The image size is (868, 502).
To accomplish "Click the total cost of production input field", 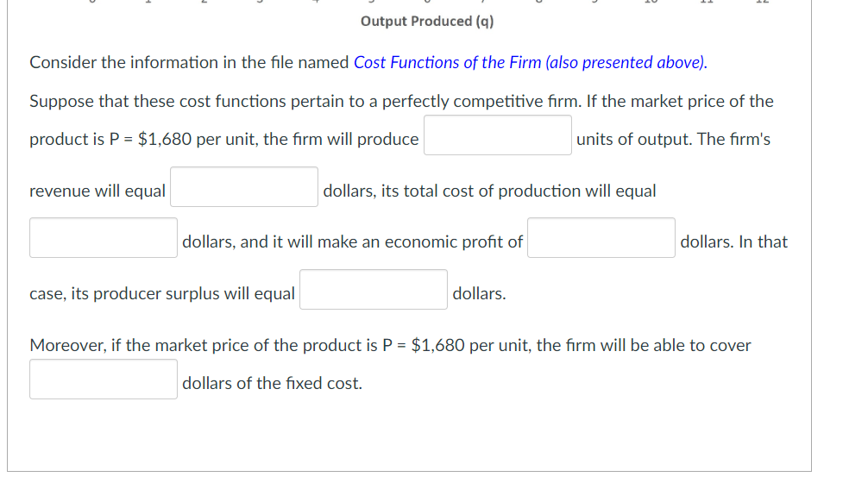I will click(103, 237).
